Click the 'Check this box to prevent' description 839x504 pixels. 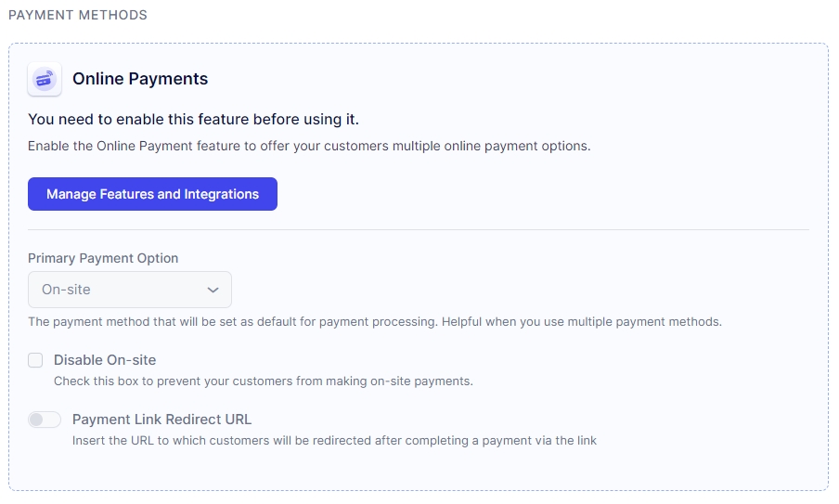tap(264, 381)
